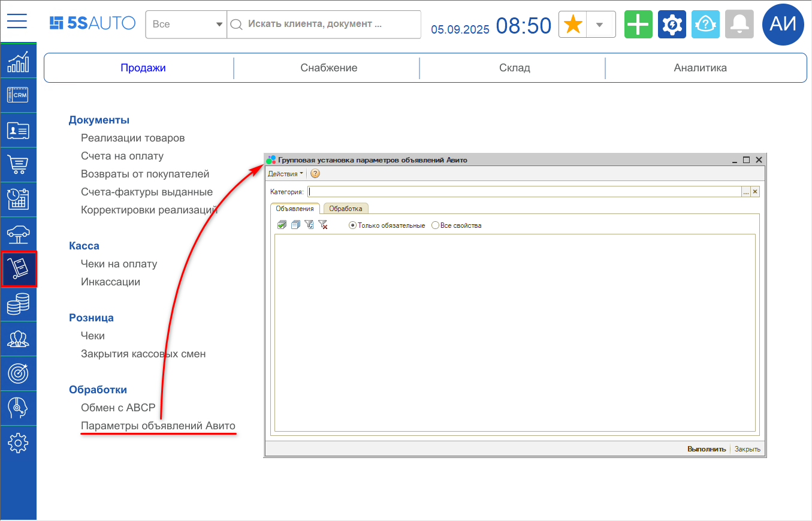Open the CRM section in the sidebar
The height and width of the screenshot is (521, 812).
[18, 95]
